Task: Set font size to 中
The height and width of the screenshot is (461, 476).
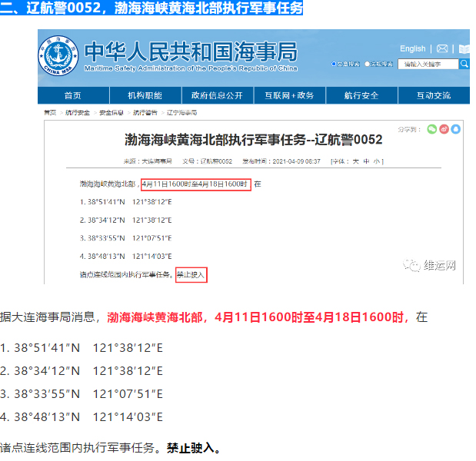Action: point(366,161)
